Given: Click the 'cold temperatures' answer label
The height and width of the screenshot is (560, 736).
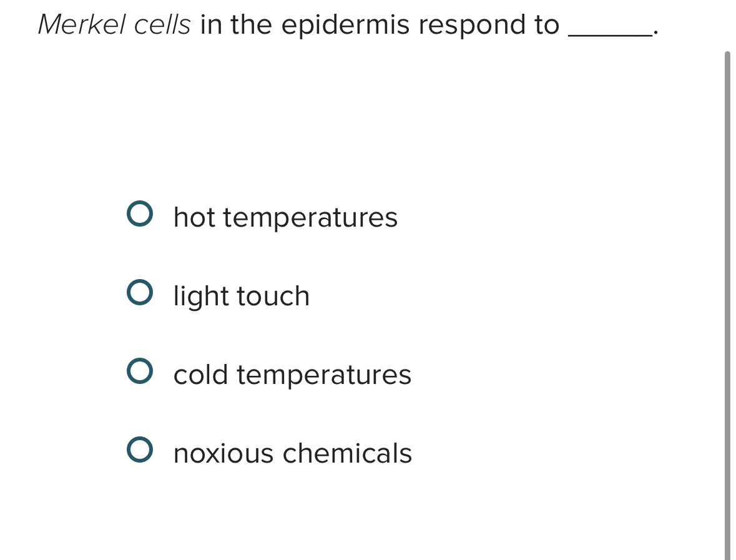Looking at the screenshot, I should point(292,375).
